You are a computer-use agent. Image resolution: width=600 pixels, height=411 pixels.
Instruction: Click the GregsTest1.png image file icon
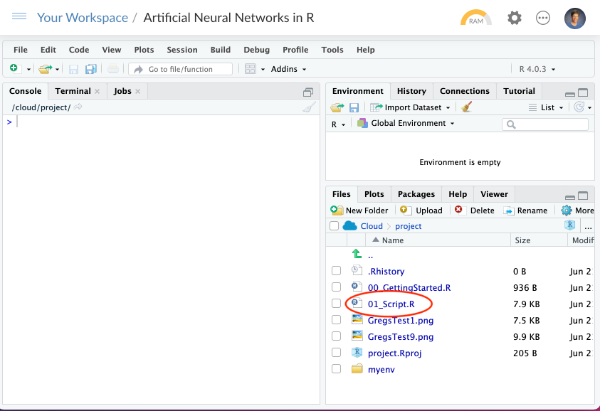(357, 320)
